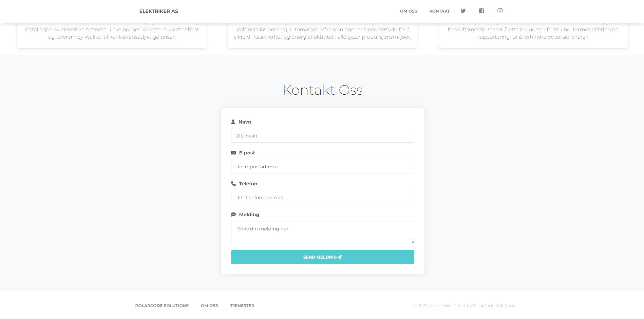Focus the Ditt navn input field
This screenshot has width=644, height=319.
pos(322,136)
